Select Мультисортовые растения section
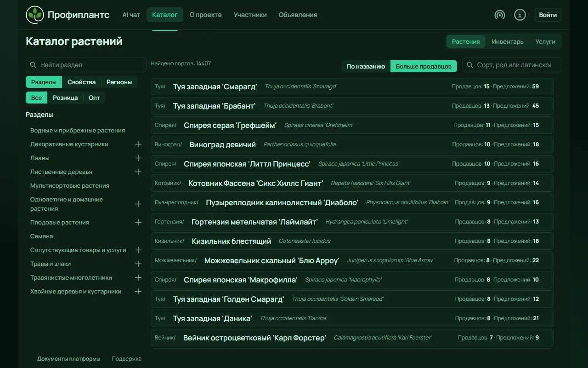588x368 pixels. point(70,185)
